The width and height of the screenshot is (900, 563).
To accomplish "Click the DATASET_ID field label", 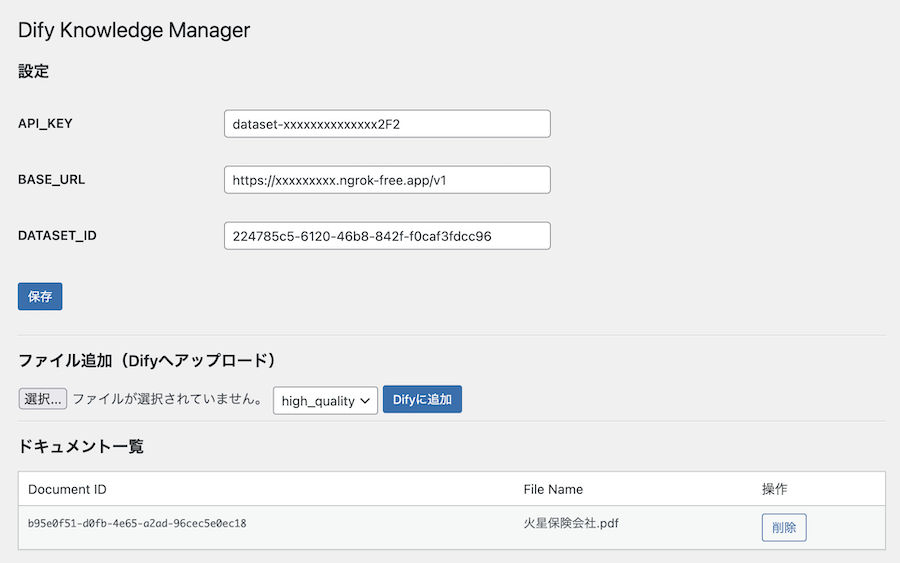I will click(x=57, y=235).
